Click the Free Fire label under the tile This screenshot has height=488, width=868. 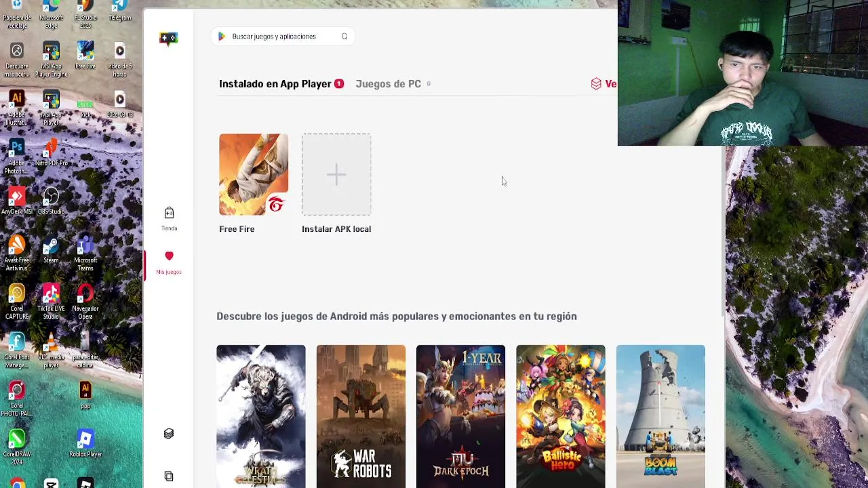tap(237, 229)
